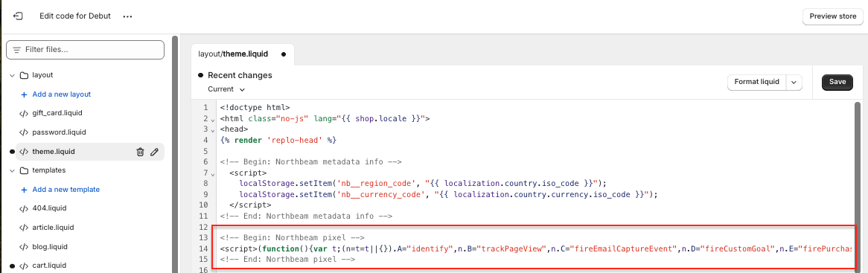Click the code icon beside gift_card.liquid

coord(24,113)
